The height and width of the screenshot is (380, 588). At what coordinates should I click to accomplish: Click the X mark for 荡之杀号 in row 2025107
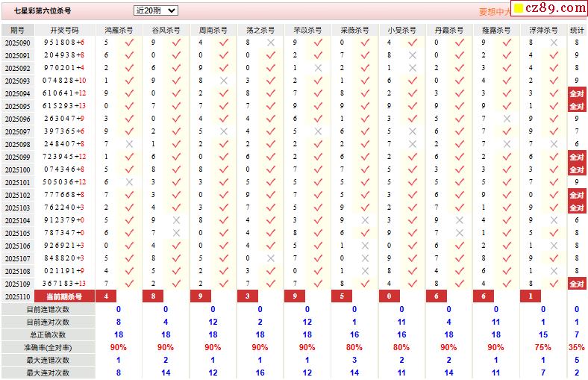271,258
